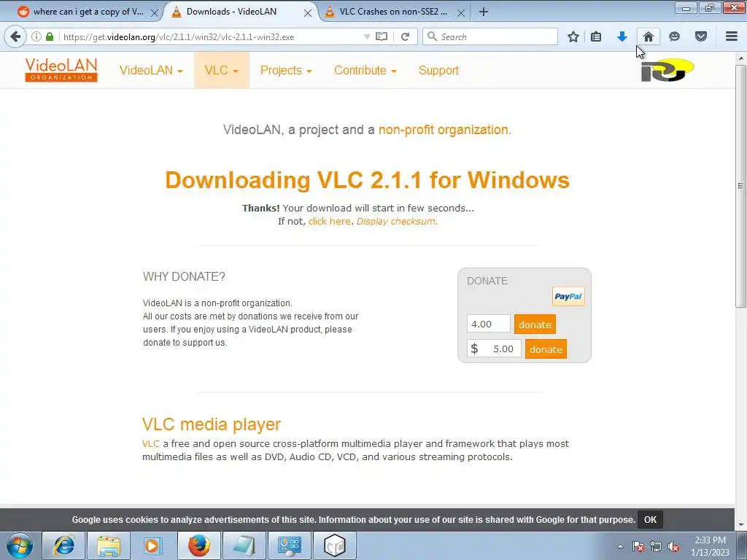The width and height of the screenshot is (747, 560).
Task: Click the donate button beside 4.00
Action: click(x=535, y=324)
